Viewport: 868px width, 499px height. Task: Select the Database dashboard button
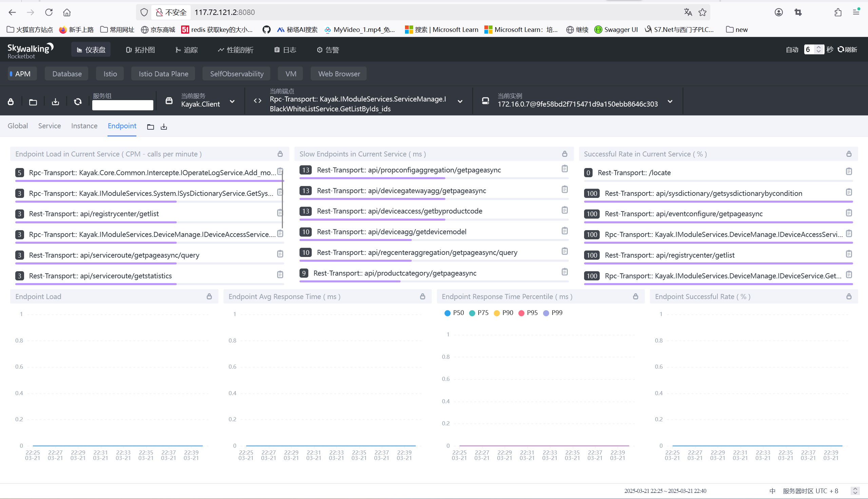67,74
